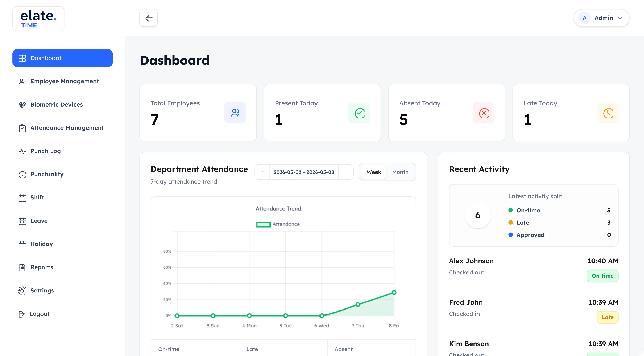Screen dimensions: 644x356
Task: Click the Attendance Management clipboard icon
Action: pos(22,128)
